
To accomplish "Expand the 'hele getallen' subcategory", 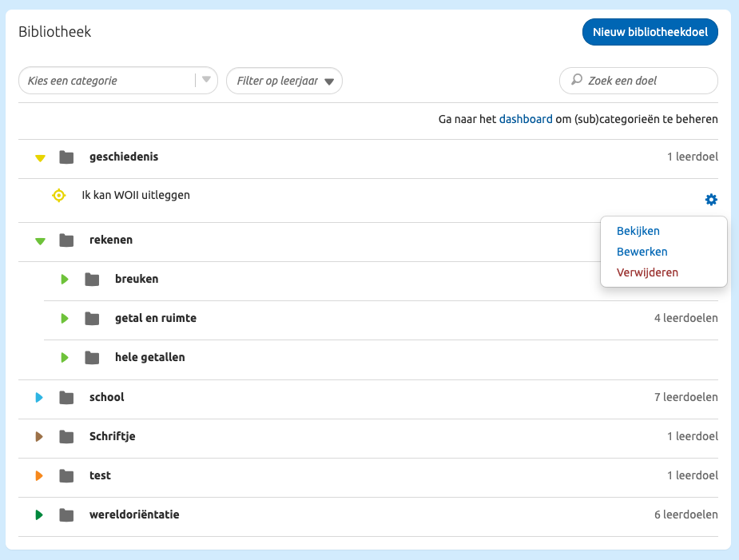I will (x=65, y=357).
